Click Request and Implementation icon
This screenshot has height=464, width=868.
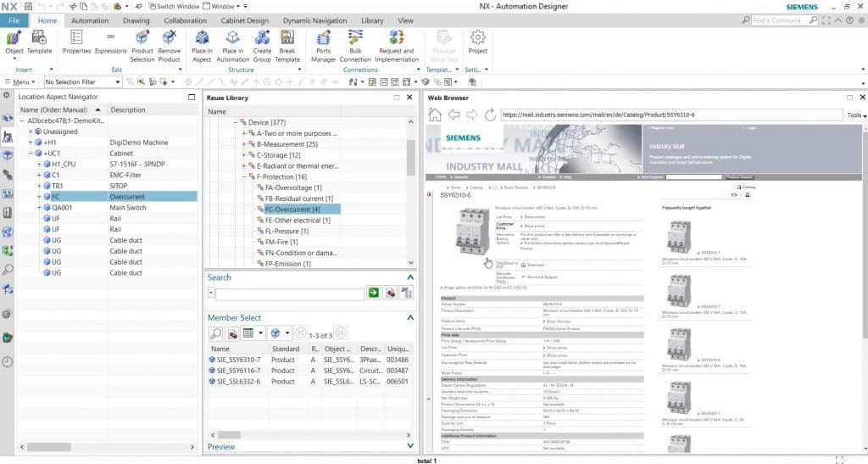pos(397,37)
